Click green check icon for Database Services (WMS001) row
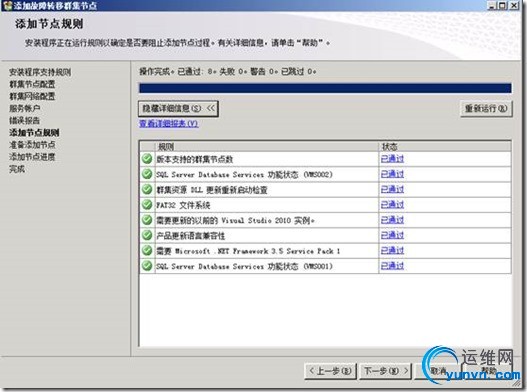This screenshot has width=527, height=392. [x=147, y=266]
